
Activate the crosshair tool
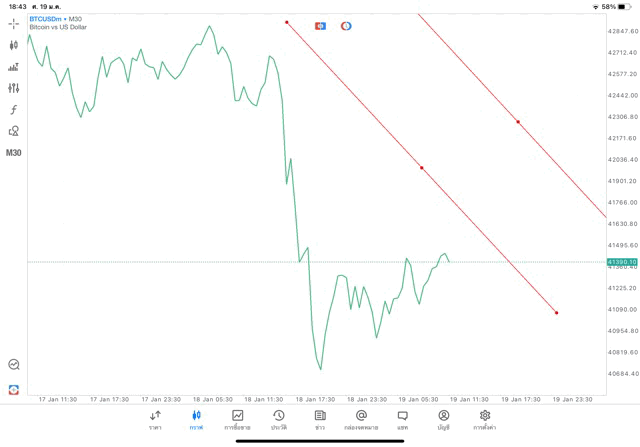[x=14, y=23]
